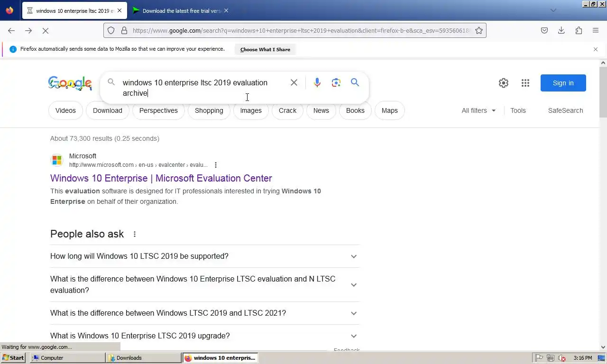Open the Google apps grid
607x364 pixels.
[525, 83]
